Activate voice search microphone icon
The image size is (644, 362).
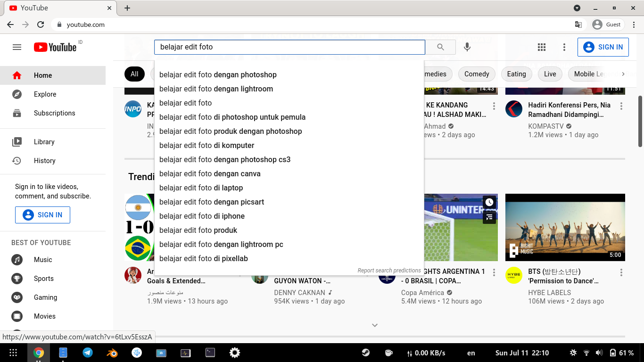tap(467, 47)
